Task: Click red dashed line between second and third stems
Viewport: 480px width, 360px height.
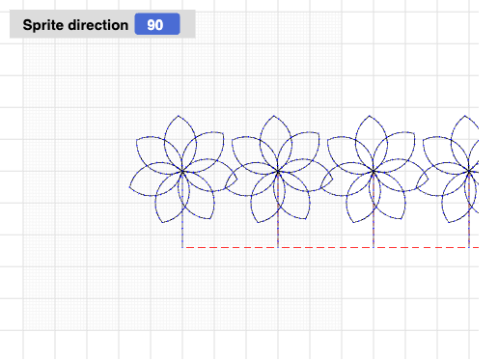Action: point(326,247)
